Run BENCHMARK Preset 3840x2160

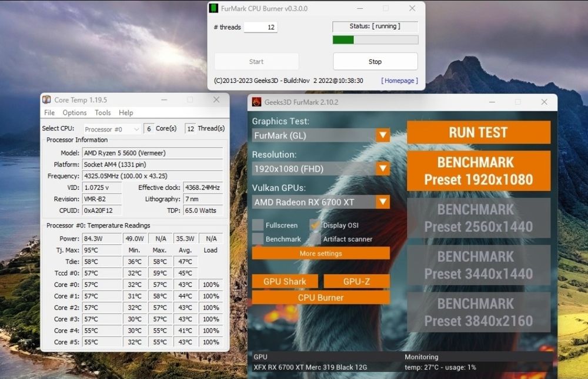click(479, 312)
